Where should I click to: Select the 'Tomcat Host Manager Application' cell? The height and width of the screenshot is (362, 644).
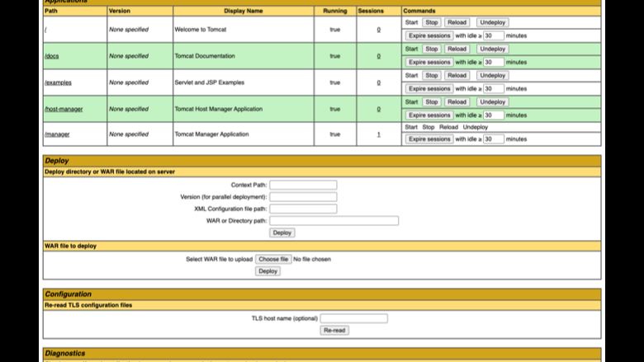click(244, 109)
